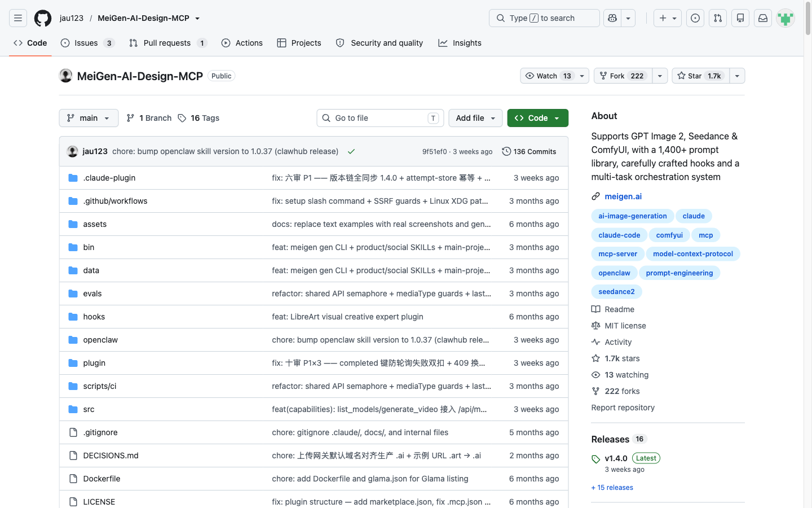Switch to the Actions tab
The width and height of the screenshot is (812, 508).
pos(242,43)
